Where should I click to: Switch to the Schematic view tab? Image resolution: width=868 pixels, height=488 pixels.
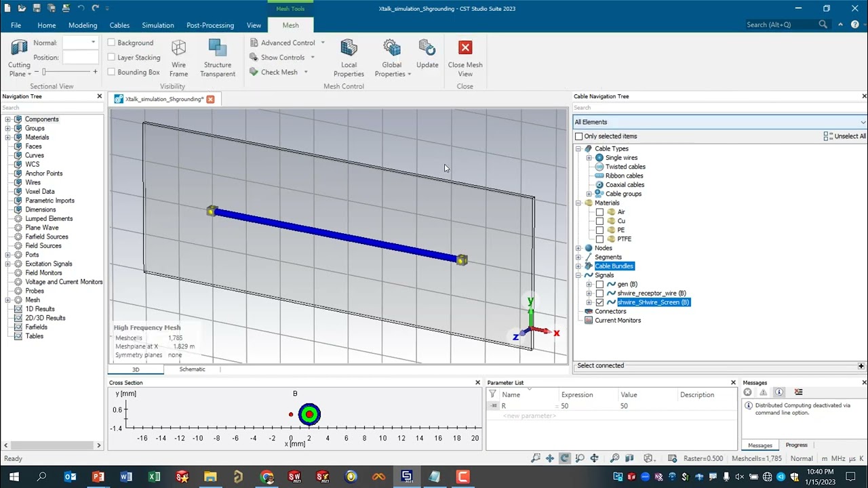click(x=193, y=369)
